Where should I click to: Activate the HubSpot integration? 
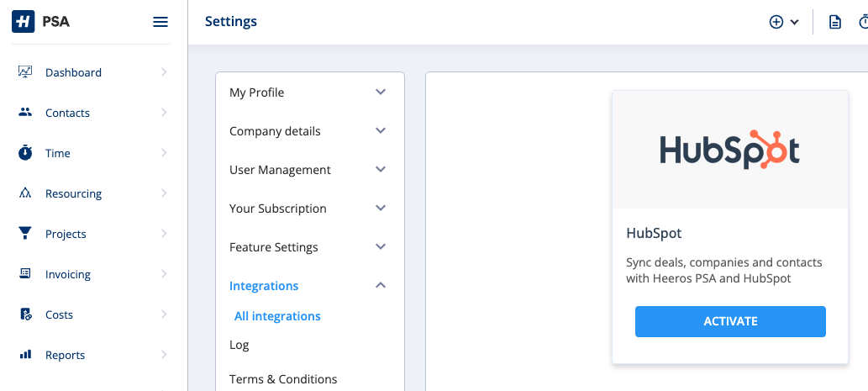730,321
